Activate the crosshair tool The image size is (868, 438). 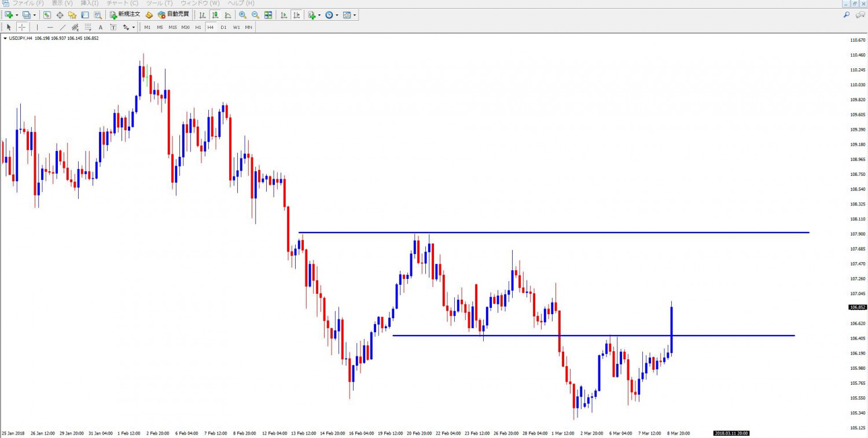pyautogui.click(x=22, y=27)
